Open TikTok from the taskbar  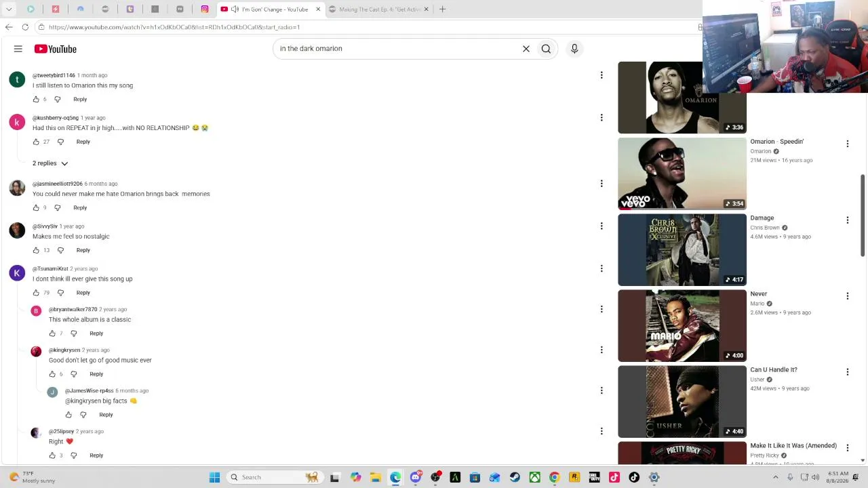click(x=634, y=477)
